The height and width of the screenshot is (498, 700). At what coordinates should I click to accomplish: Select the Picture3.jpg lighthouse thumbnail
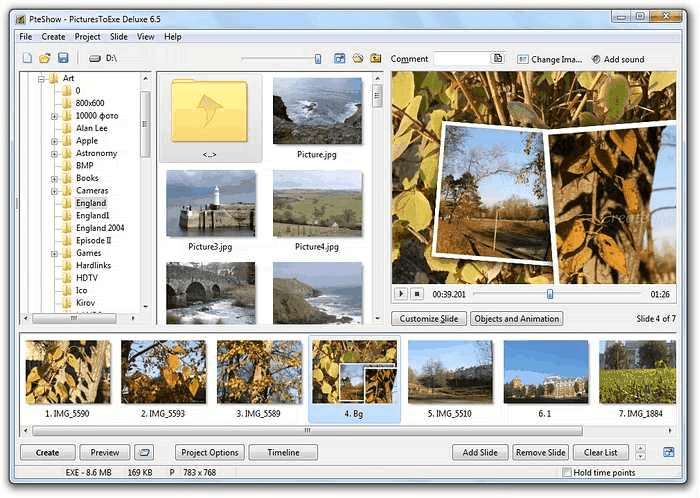click(211, 203)
